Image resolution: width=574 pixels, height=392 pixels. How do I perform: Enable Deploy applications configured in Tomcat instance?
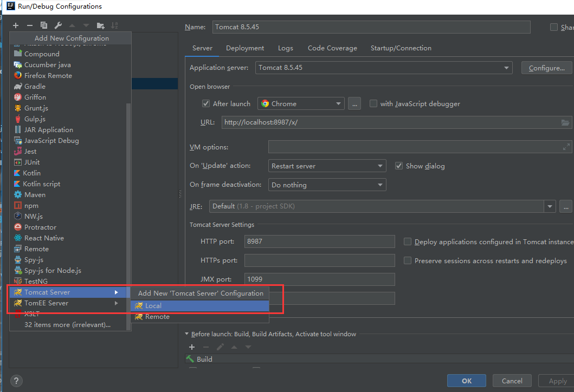pos(408,241)
